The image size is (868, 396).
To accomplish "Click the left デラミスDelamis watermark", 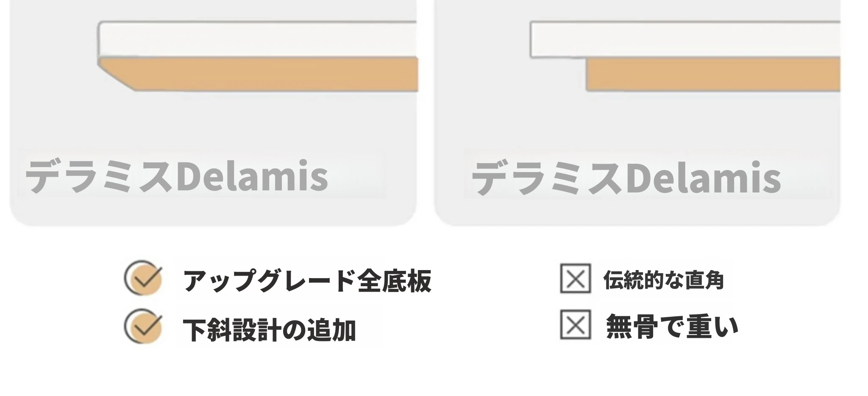I will (177, 176).
